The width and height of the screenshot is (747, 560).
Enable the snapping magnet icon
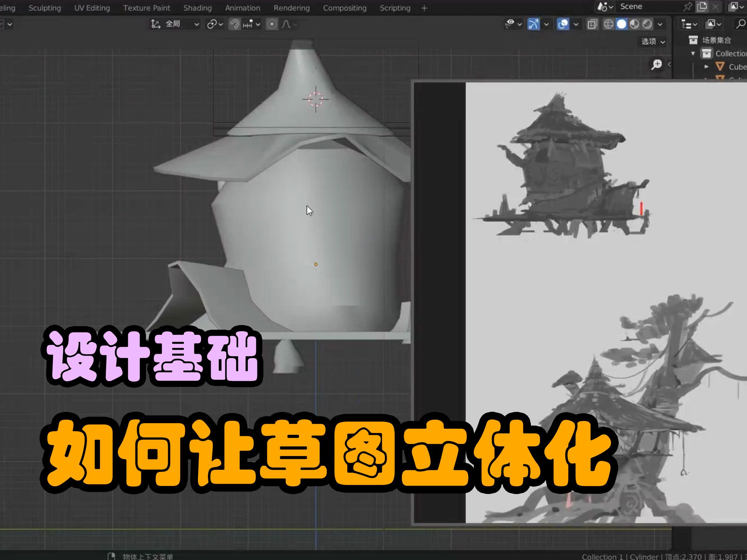coord(235,24)
